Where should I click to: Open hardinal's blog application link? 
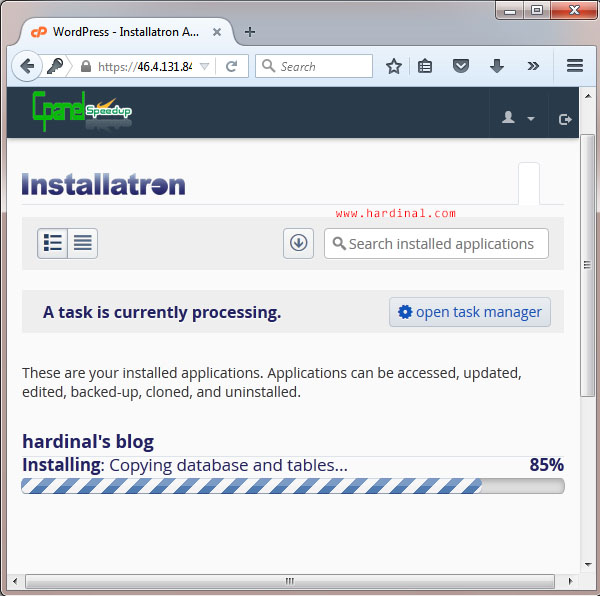click(x=88, y=441)
